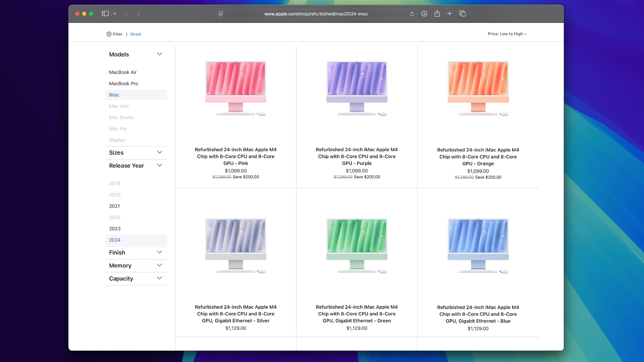Image resolution: width=644 pixels, height=362 pixels.
Task: Open the Silver iMac product image
Action: [x=236, y=246]
